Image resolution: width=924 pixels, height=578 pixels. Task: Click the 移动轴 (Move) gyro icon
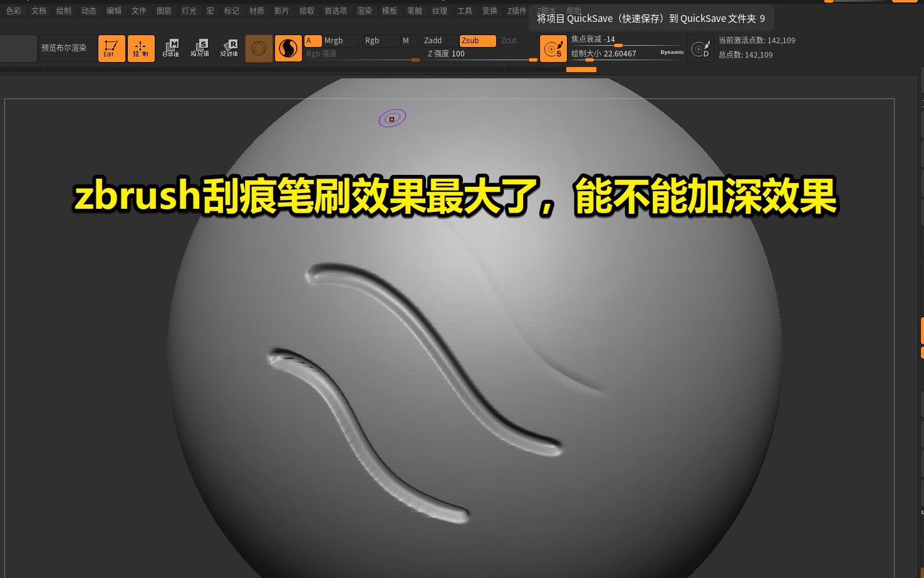point(171,48)
